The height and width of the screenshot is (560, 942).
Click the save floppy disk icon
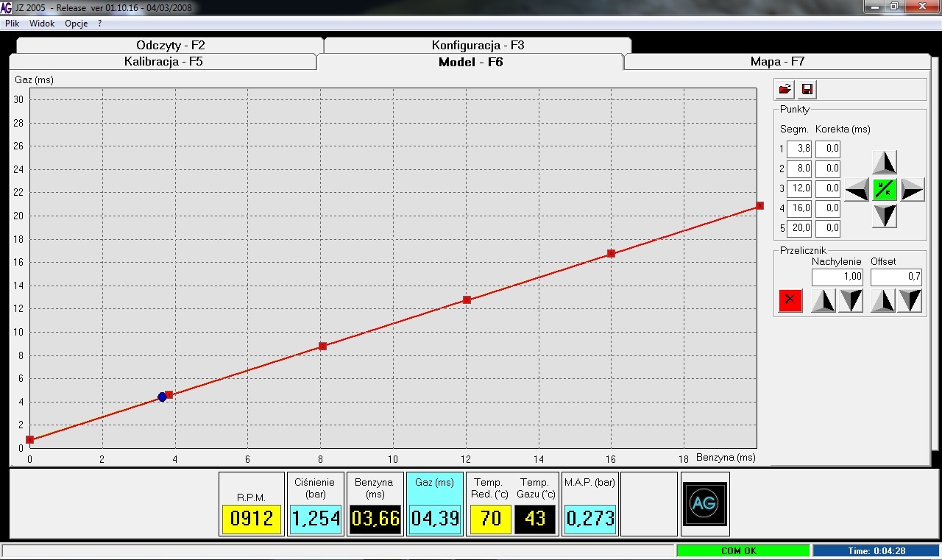pyautogui.click(x=807, y=90)
